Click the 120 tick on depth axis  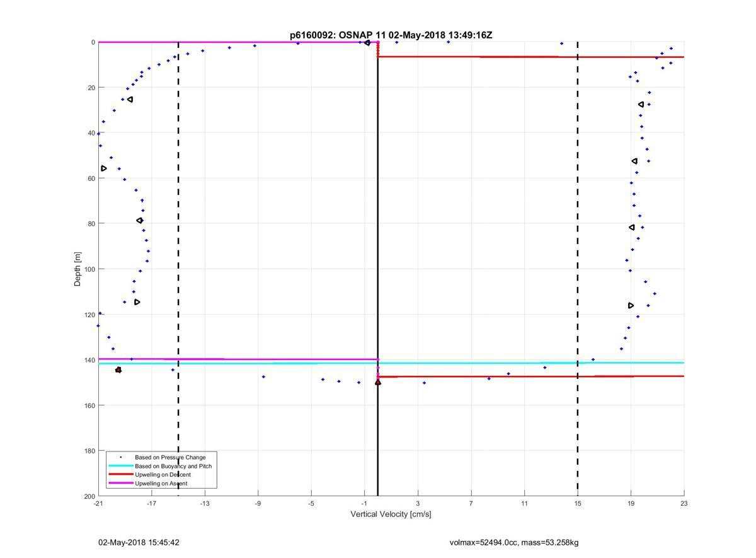tap(89, 315)
